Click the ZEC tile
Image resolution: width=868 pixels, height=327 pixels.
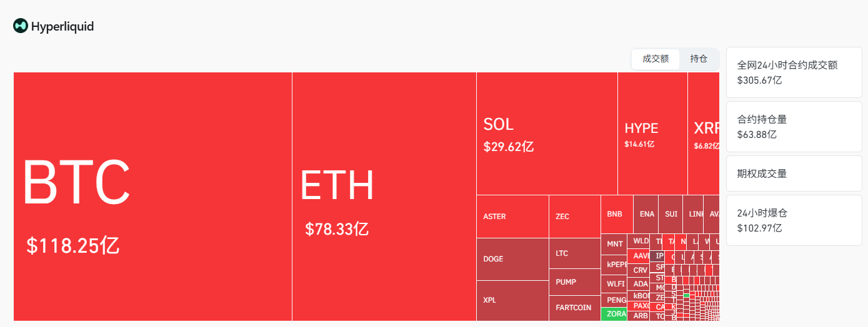574,217
